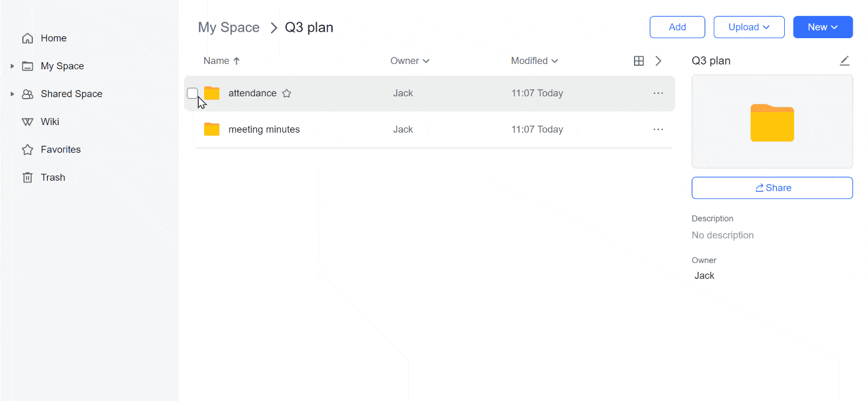Open more options for meeting minutes
The width and height of the screenshot is (868, 401).
coord(658,130)
